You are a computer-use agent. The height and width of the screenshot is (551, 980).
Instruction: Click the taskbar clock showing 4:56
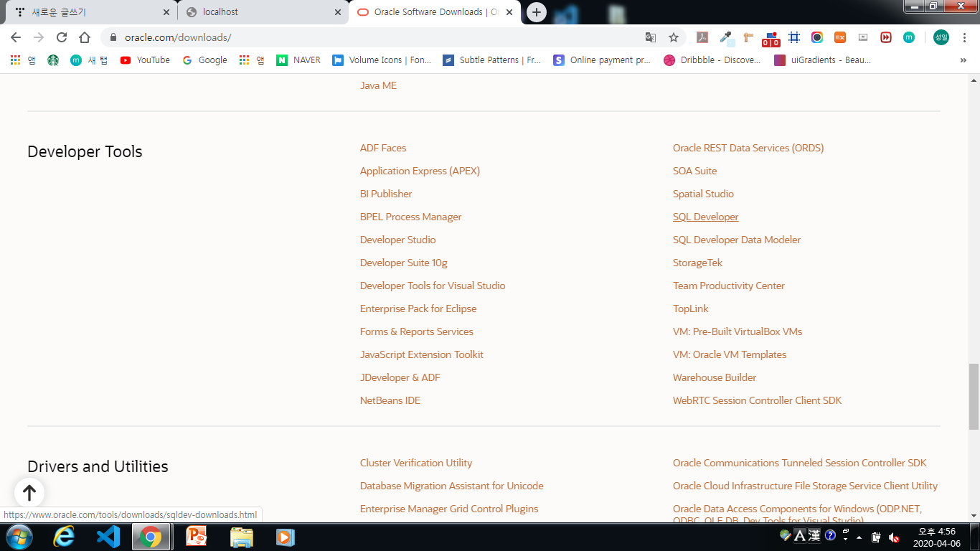click(x=936, y=537)
